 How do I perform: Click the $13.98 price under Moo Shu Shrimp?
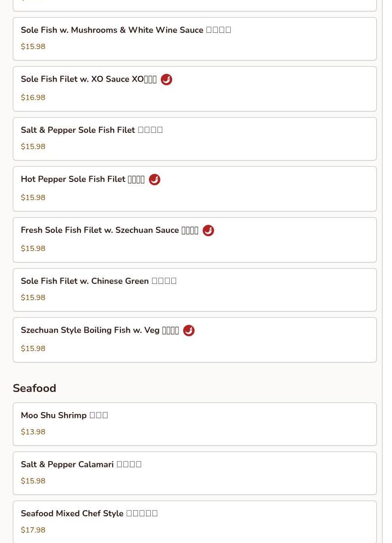point(33,432)
